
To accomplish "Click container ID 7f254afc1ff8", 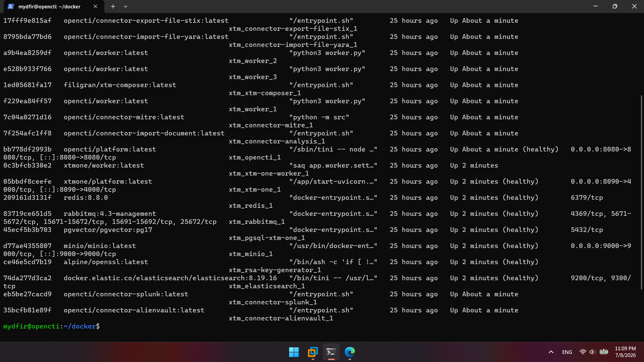I will (x=28, y=133).
